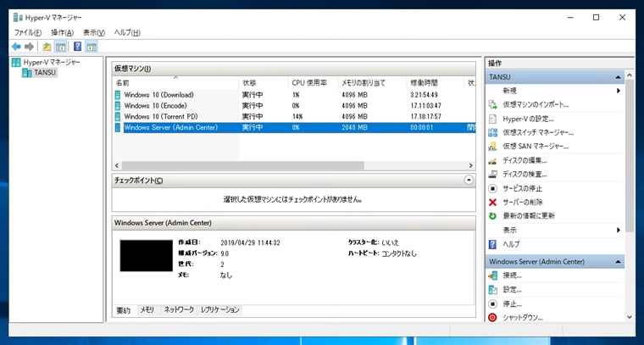Click the Actions pane scroll down arrow
Viewport: 644px width, 345px height.
(x=630, y=317)
